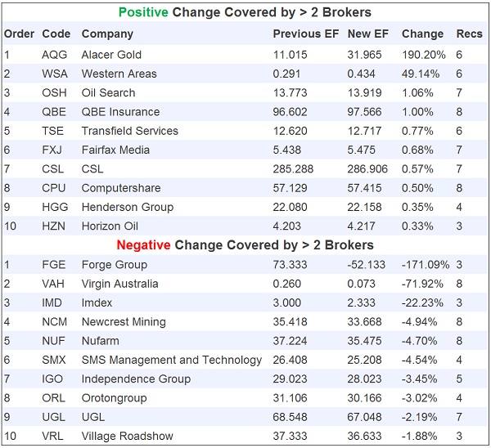Select the WSA stock code

55,74
